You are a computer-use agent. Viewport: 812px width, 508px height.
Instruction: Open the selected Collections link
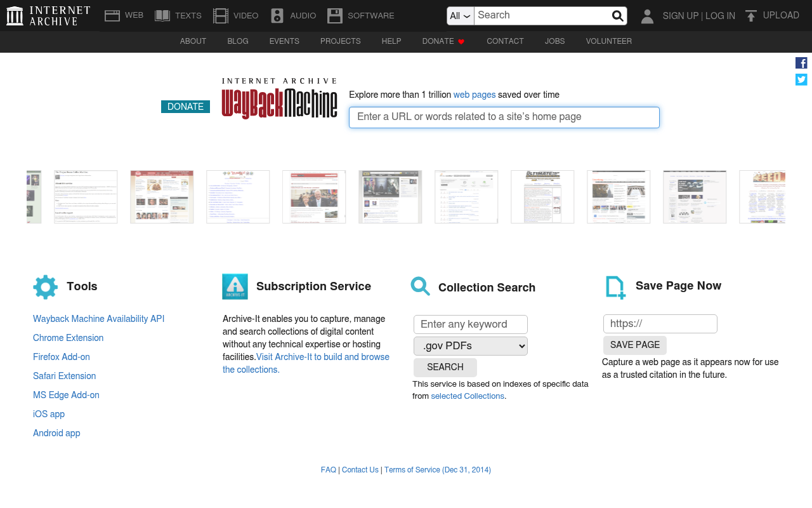pyautogui.click(x=468, y=396)
